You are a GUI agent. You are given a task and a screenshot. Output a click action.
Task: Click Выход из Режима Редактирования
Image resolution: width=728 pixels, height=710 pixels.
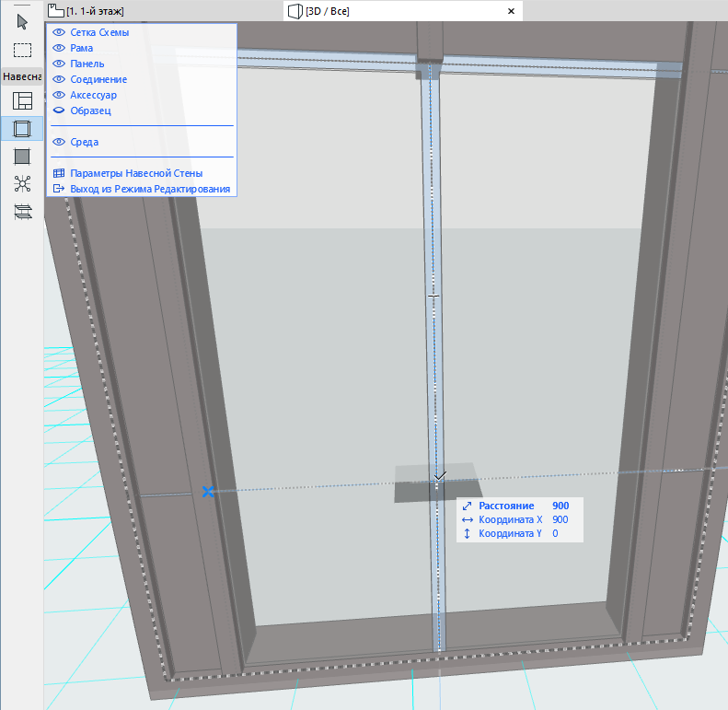pyautogui.click(x=152, y=189)
